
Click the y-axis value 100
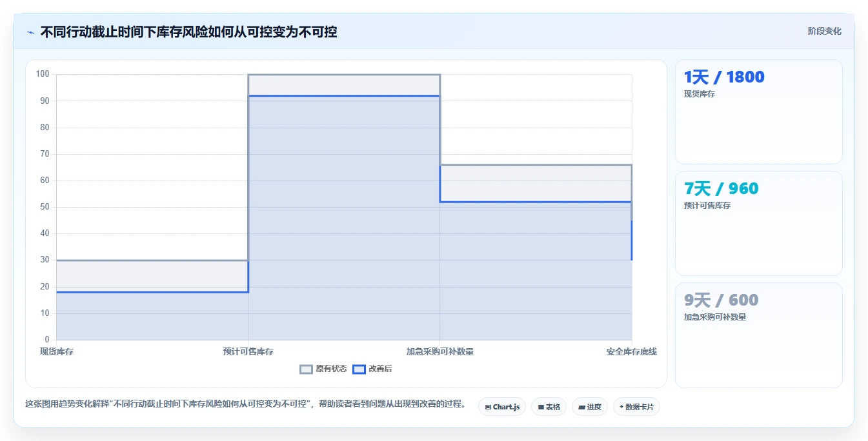click(43, 74)
